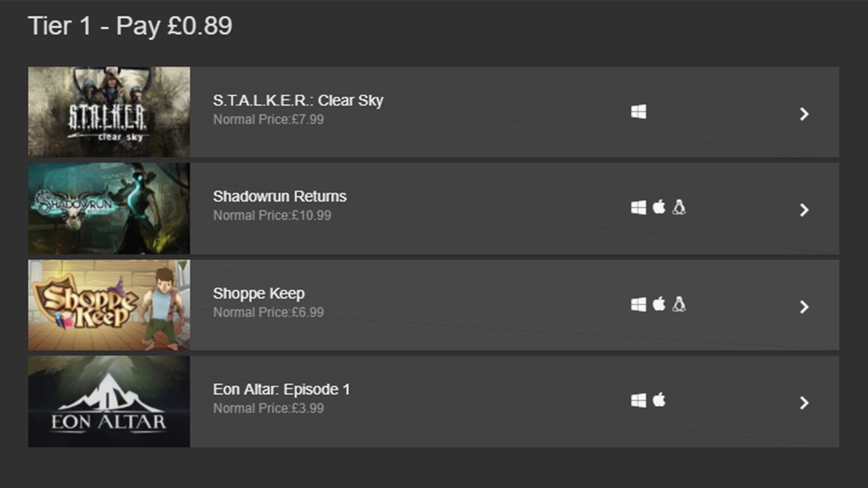Click the Apple icon in Shoppe Keep row
Image resolution: width=868 pixels, height=488 pixels.
pos(659,304)
